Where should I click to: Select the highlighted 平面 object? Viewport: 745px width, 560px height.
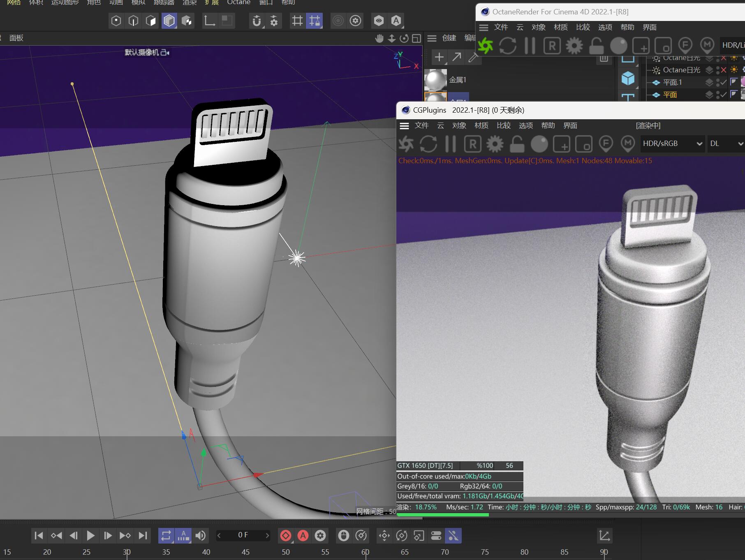(670, 95)
